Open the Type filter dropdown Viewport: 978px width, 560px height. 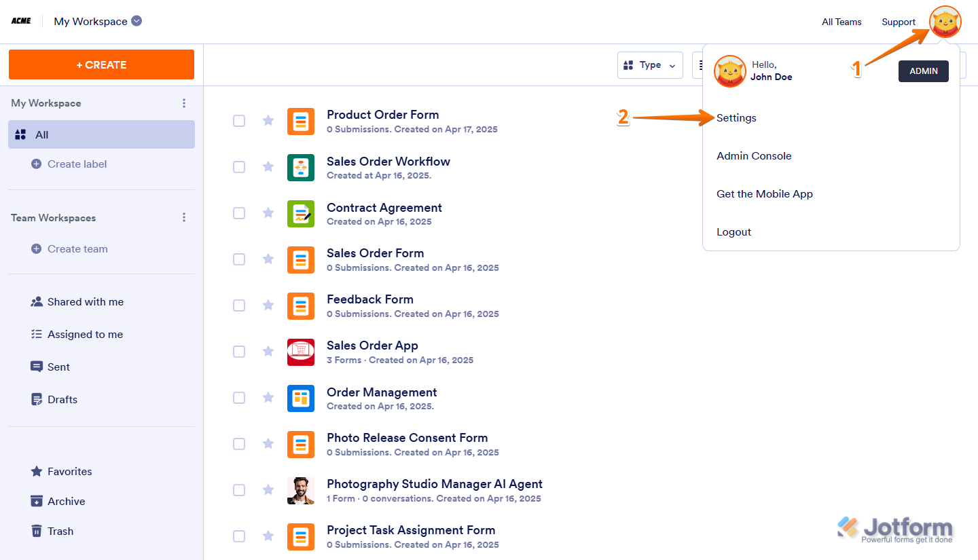[650, 65]
